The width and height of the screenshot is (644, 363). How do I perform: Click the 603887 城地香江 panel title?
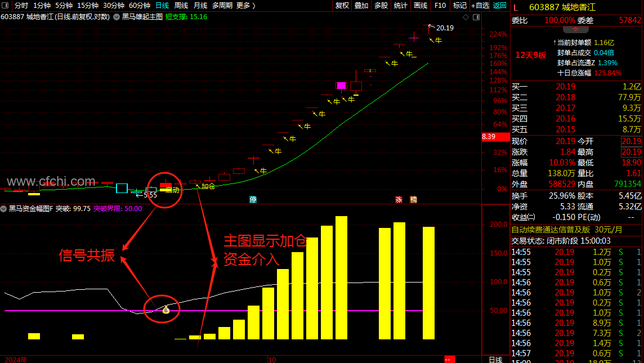tap(562, 7)
